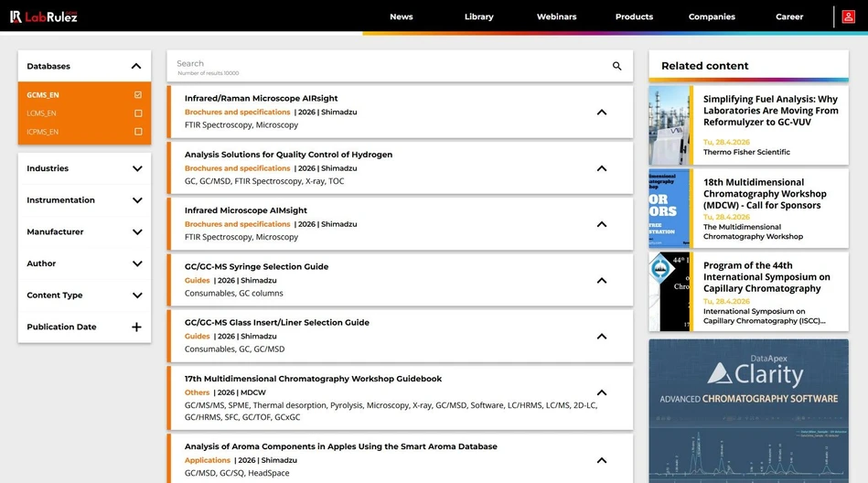Open the user account icon
868x483 pixels.
[849, 16]
